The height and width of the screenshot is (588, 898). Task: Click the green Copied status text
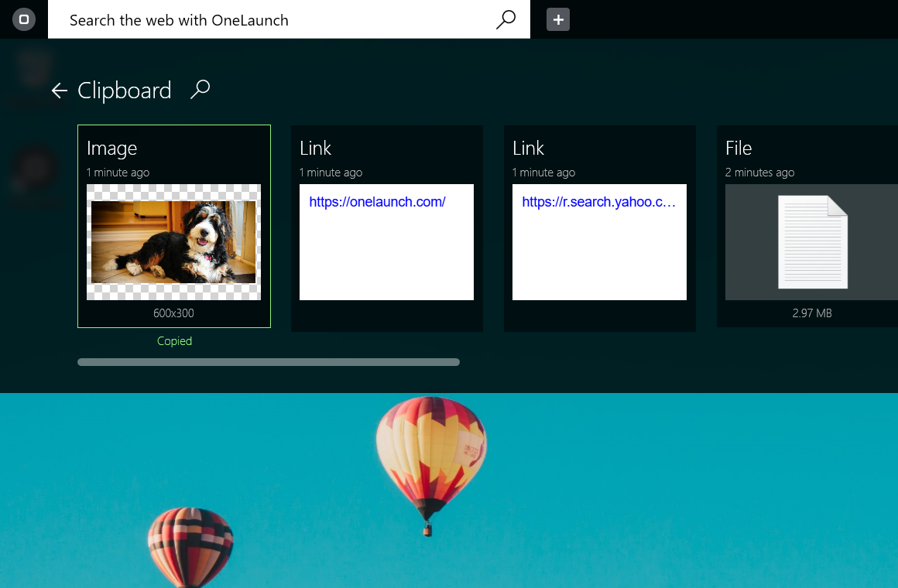coord(175,341)
